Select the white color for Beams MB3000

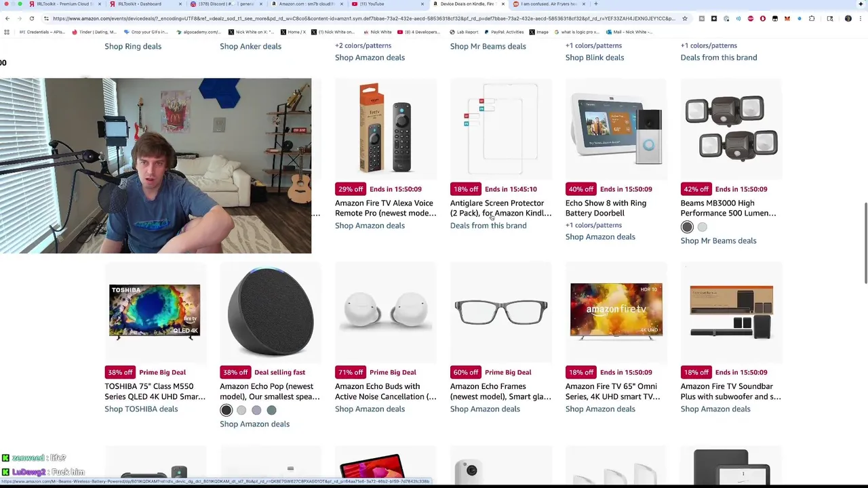[x=702, y=228]
